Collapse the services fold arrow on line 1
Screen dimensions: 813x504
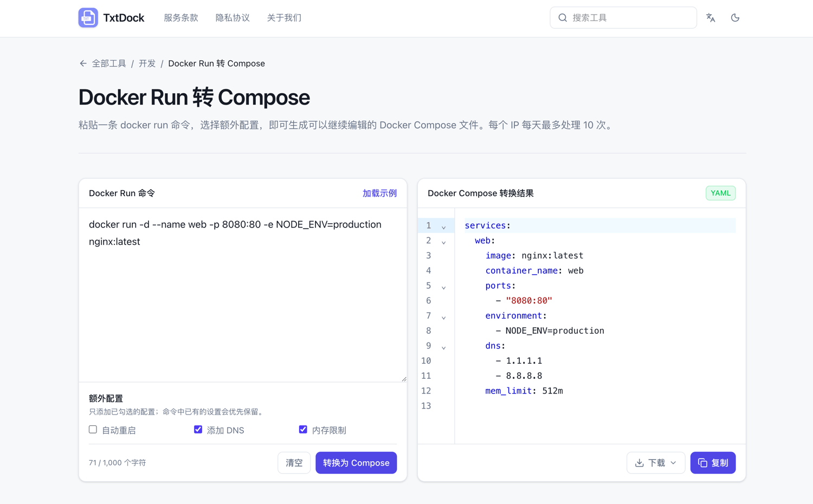(443, 227)
